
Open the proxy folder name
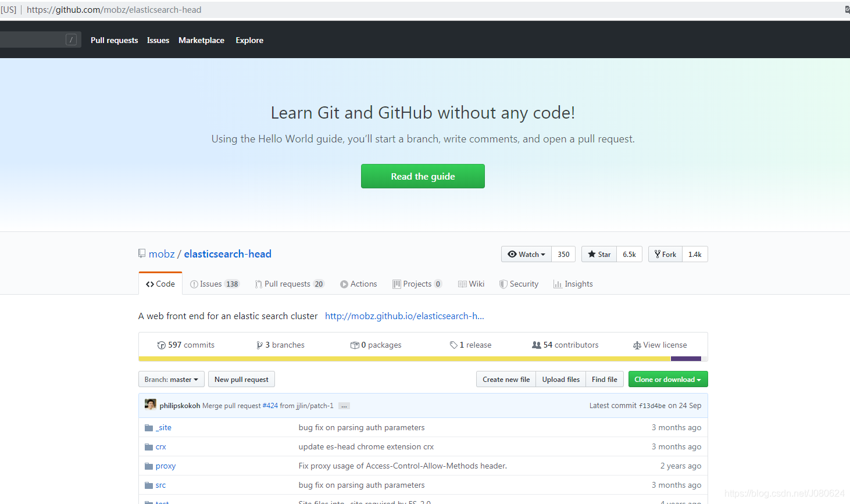(x=166, y=466)
